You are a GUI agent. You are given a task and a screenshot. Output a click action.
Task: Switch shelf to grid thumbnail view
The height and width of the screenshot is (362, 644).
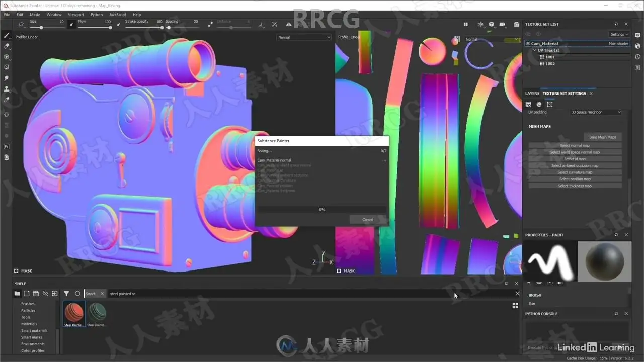[515, 305]
